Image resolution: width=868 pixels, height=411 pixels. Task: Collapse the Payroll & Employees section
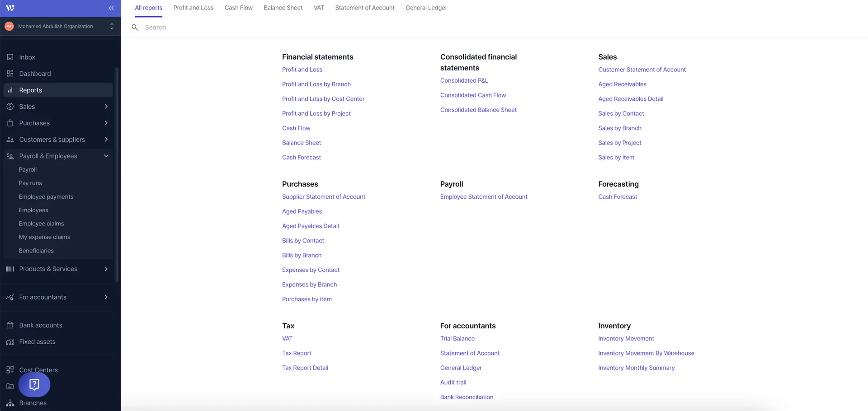coord(106,156)
